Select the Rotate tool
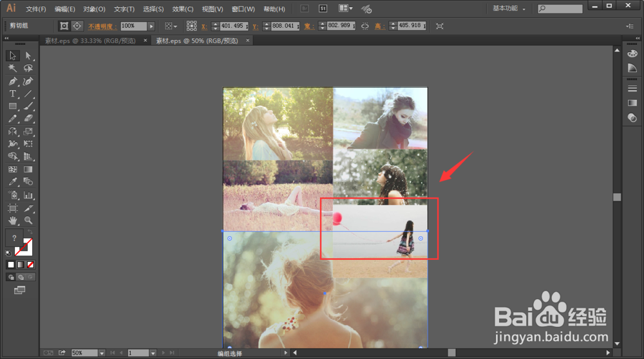 [x=13, y=131]
